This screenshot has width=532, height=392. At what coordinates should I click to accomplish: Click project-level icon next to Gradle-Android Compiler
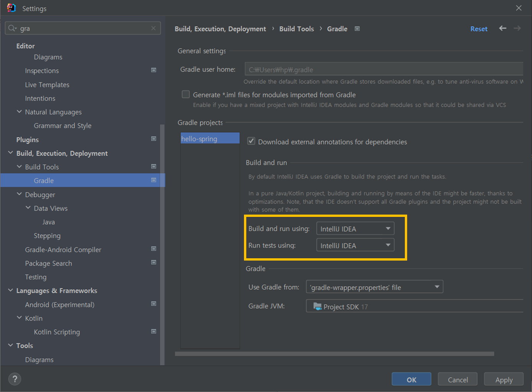154,249
